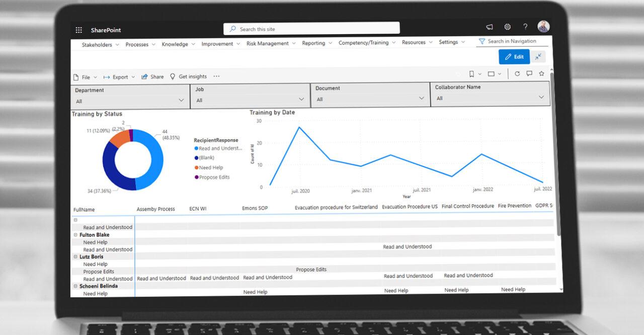The width and height of the screenshot is (644, 335).
Task: Collapse the Lutz Boris row in the matrix
Action: [75, 256]
